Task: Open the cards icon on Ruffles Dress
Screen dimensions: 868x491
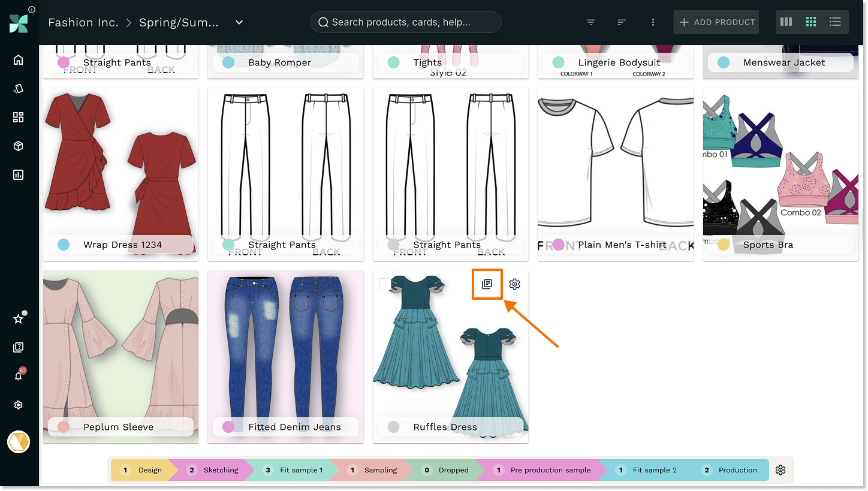Action: point(487,284)
